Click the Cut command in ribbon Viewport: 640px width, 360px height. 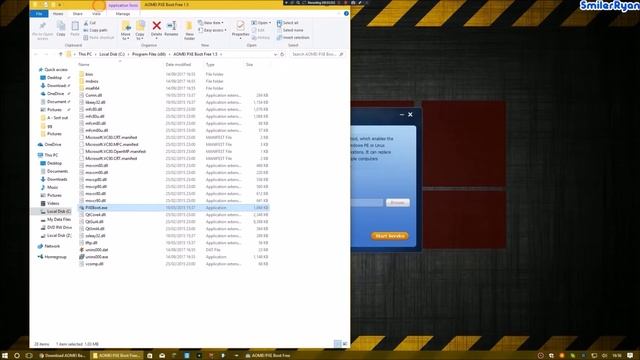(x=90, y=23)
